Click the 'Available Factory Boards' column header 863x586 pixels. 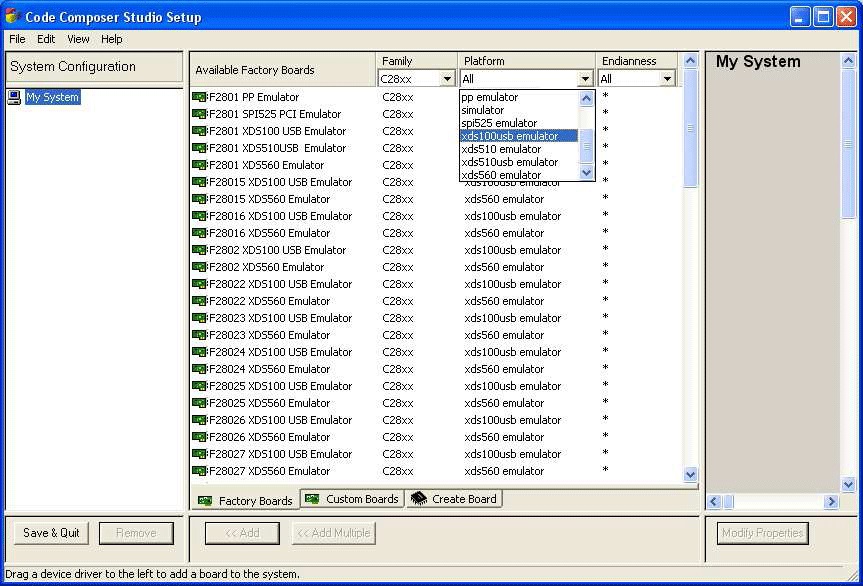coord(255,70)
